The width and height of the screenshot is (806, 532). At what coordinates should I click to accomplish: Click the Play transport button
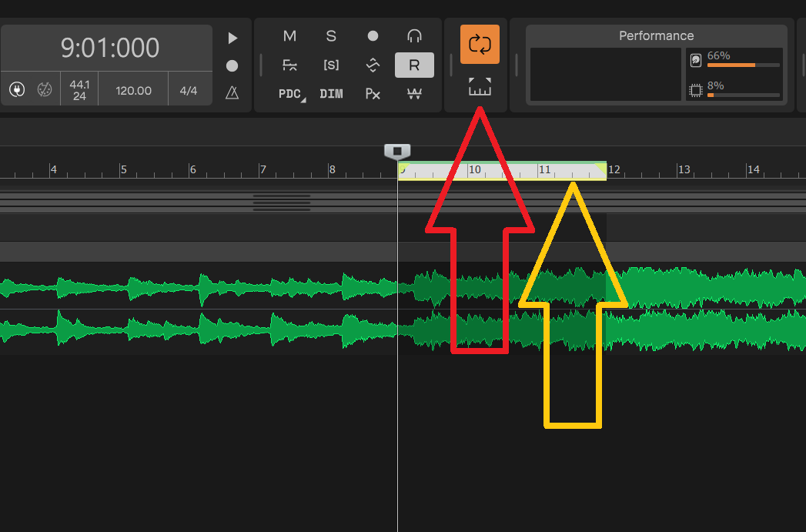pyautogui.click(x=232, y=38)
